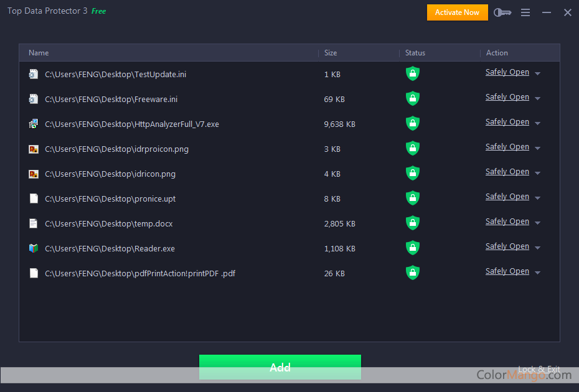Expand action dropdown arrow for pdfPrintAction!printPDF .pdf

pyautogui.click(x=537, y=273)
